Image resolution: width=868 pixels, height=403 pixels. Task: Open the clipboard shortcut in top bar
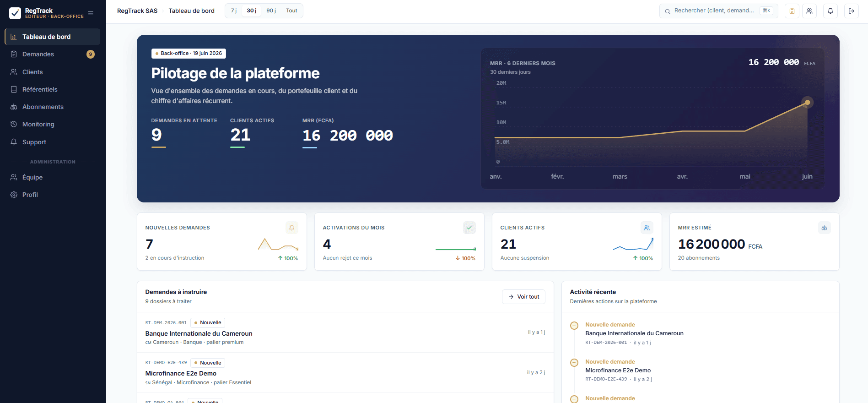point(792,11)
